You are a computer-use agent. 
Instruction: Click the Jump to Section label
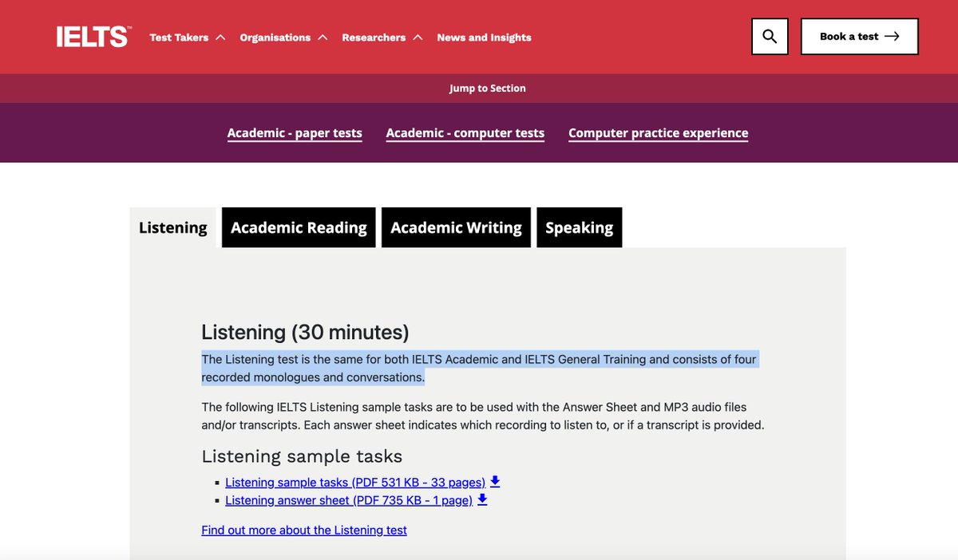click(488, 89)
